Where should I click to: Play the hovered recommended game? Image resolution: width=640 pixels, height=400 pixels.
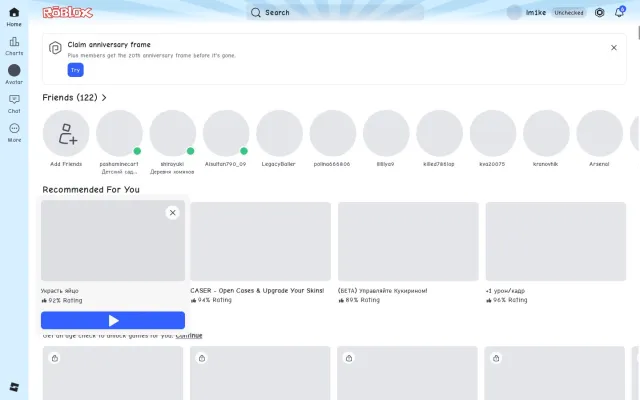(113, 320)
